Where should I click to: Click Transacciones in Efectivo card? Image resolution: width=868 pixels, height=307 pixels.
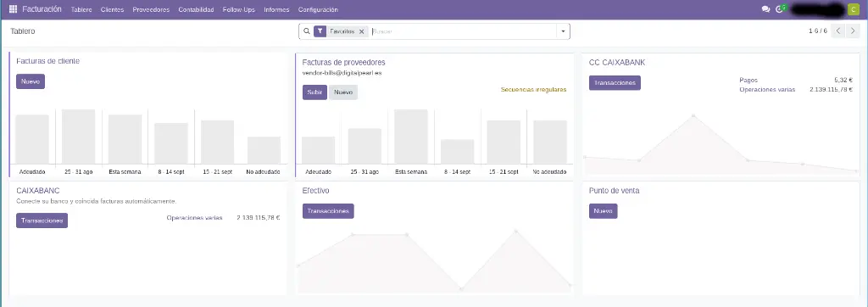coord(328,211)
